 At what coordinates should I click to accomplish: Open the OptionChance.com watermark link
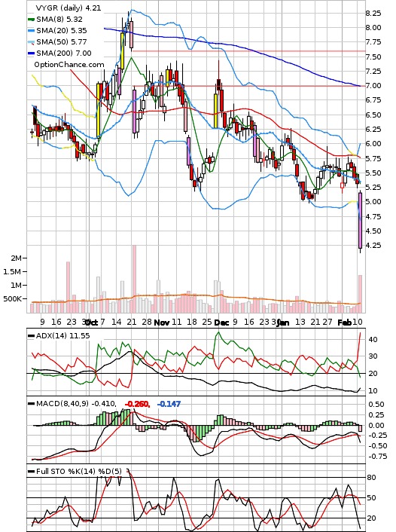[69, 65]
